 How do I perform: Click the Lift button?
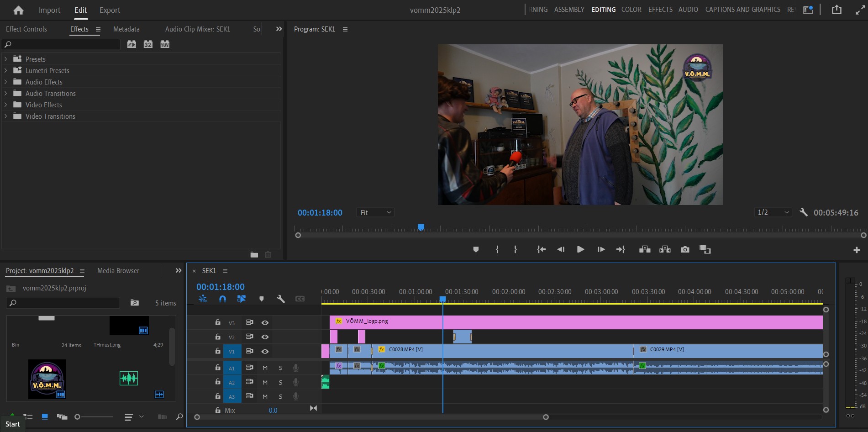(x=645, y=249)
